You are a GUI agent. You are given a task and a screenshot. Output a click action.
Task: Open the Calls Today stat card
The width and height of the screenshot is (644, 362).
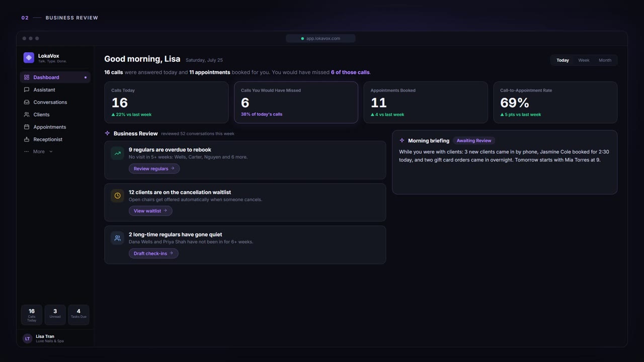(x=167, y=103)
